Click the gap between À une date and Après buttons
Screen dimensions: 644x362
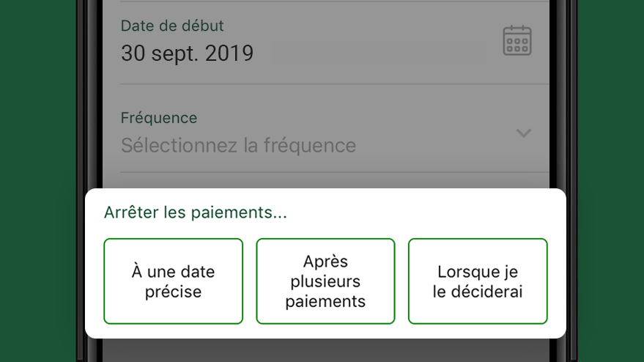pyautogui.click(x=250, y=281)
